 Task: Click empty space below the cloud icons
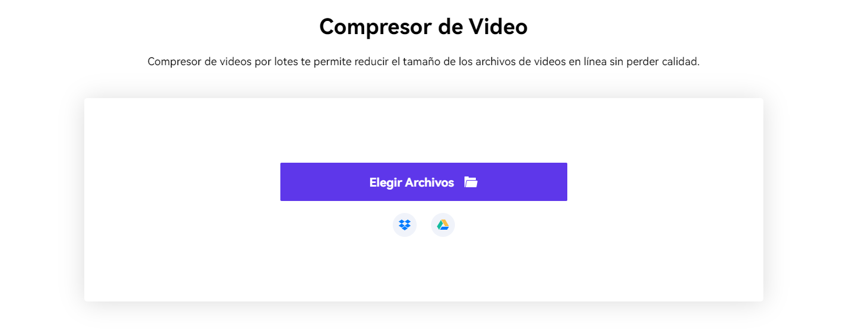click(424, 269)
